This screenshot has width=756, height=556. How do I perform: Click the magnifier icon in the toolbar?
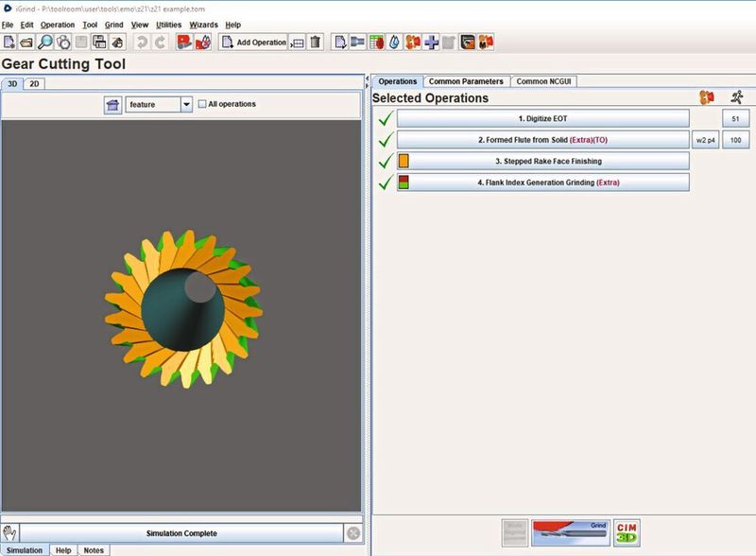(44, 42)
